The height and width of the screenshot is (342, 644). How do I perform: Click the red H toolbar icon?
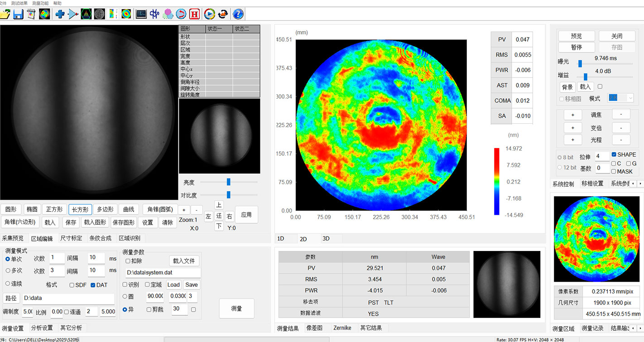pyautogui.click(x=194, y=14)
